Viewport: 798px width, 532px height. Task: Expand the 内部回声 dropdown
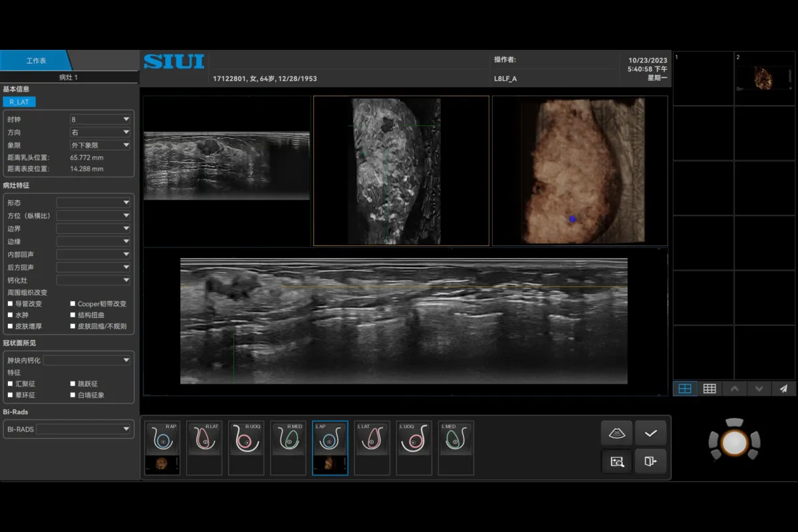(x=94, y=255)
